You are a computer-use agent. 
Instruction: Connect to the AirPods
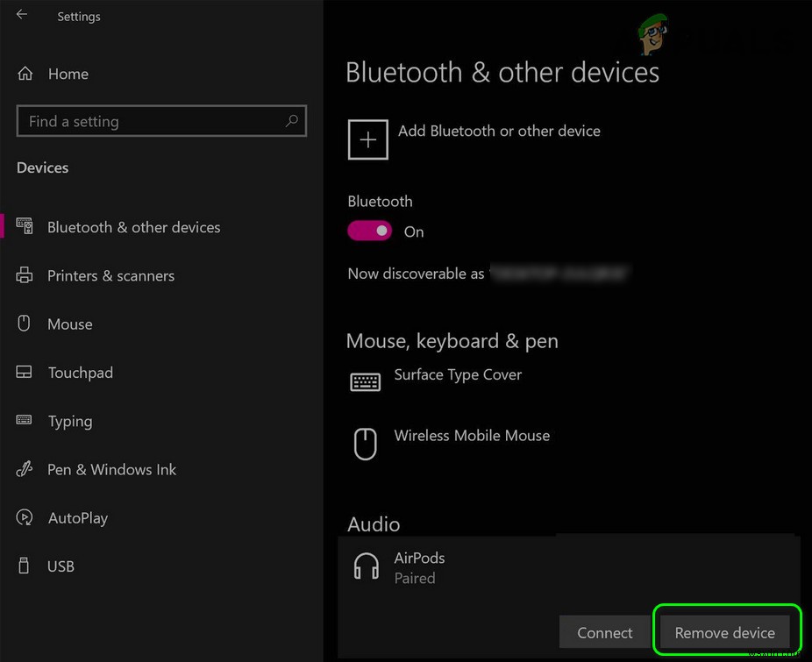tap(604, 631)
